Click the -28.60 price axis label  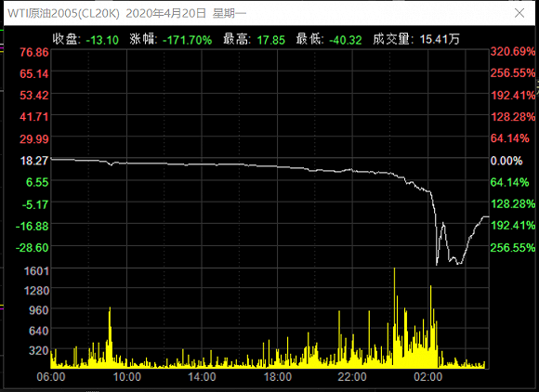click(32, 248)
